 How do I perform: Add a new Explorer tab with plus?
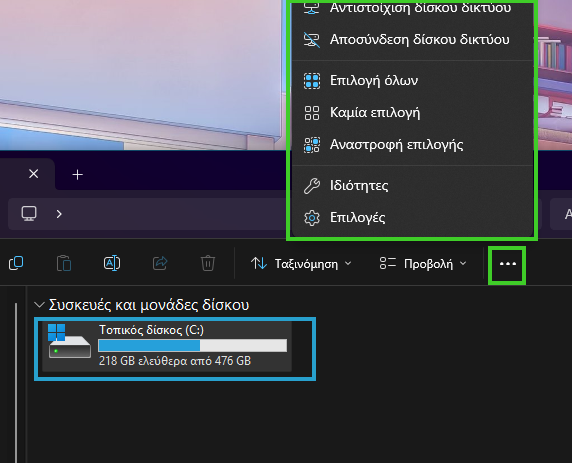pyautogui.click(x=77, y=175)
